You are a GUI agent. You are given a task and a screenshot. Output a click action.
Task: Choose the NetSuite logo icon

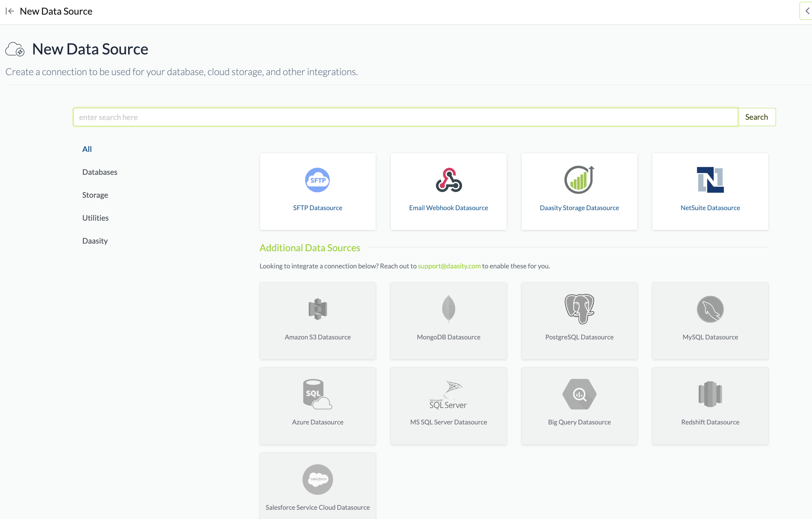[710, 180]
